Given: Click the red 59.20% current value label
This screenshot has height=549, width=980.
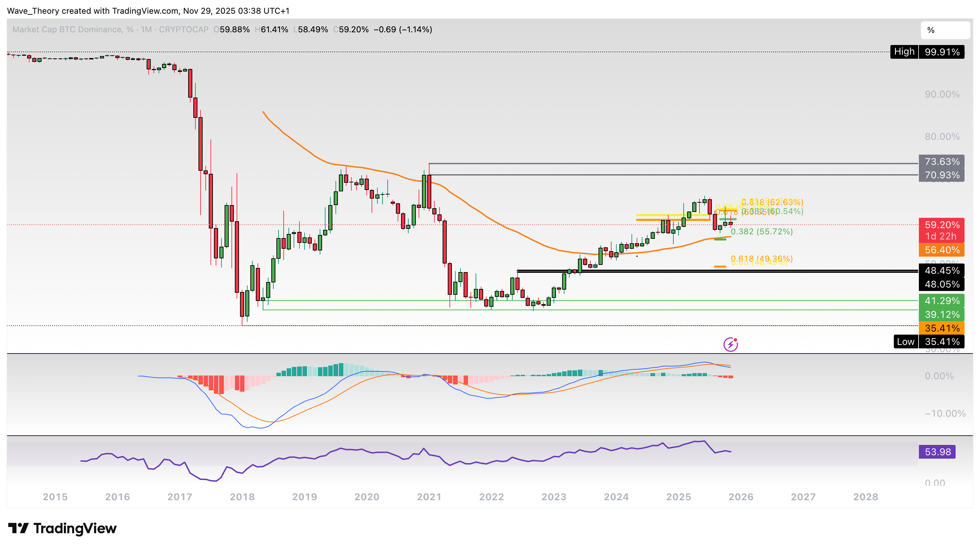Looking at the screenshot, I should point(941,225).
